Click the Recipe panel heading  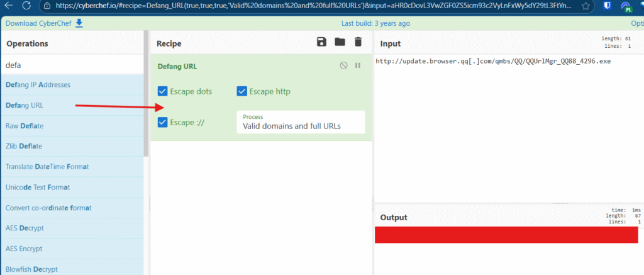169,43
